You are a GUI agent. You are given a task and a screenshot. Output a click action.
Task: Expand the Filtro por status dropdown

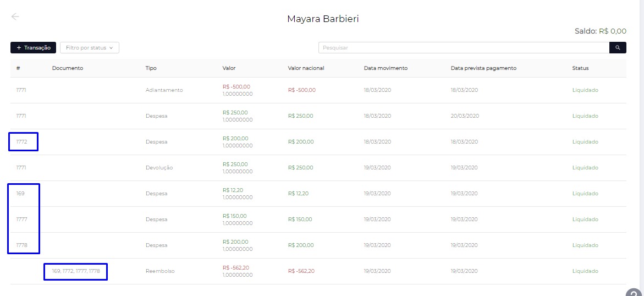89,48
